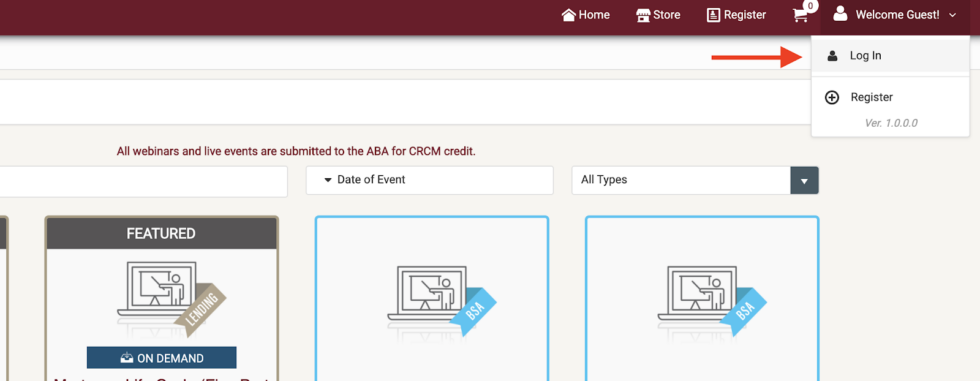The width and height of the screenshot is (980, 381).
Task: Collapse the Welcome Guest! dropdown chevron
Action: [952, 15]
